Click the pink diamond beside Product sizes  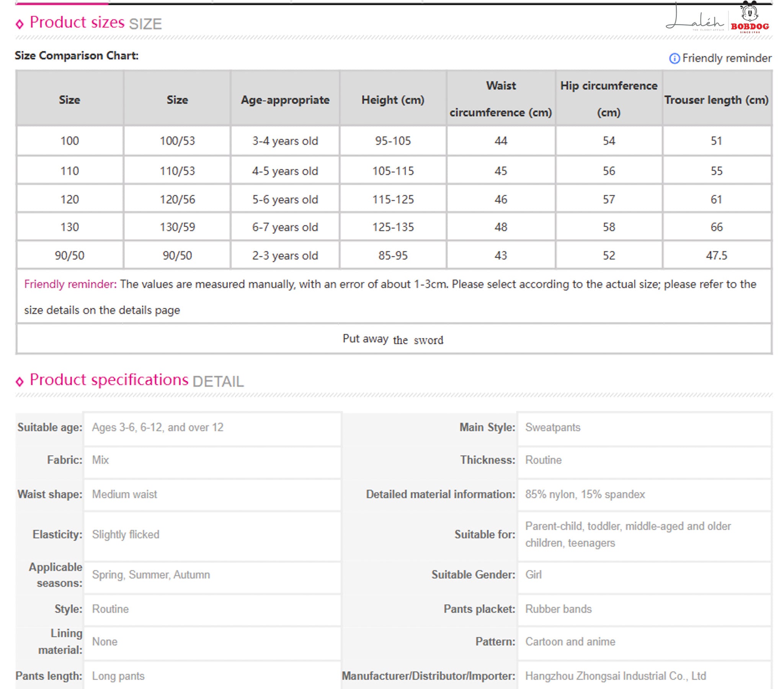click(x=20, y=24)
